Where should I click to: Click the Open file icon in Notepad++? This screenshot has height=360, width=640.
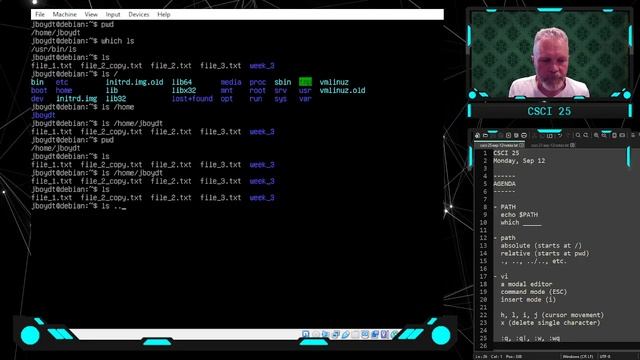(x=485, y=135)
